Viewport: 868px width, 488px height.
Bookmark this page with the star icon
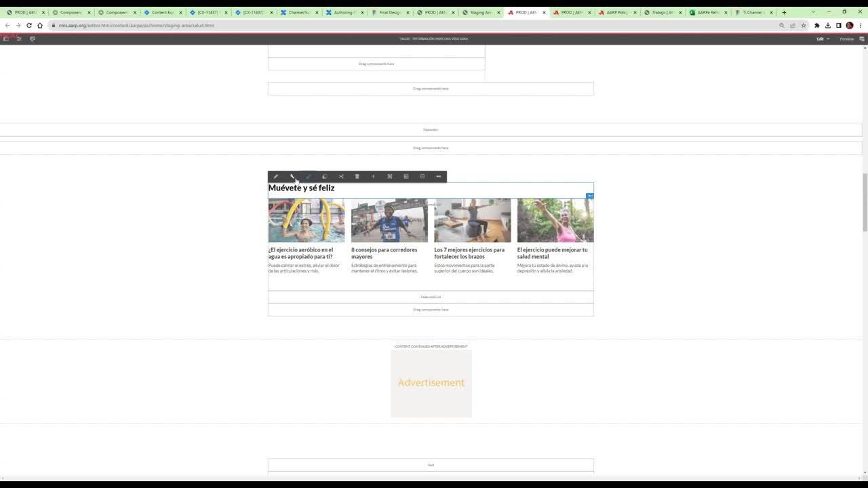[804, 25]
